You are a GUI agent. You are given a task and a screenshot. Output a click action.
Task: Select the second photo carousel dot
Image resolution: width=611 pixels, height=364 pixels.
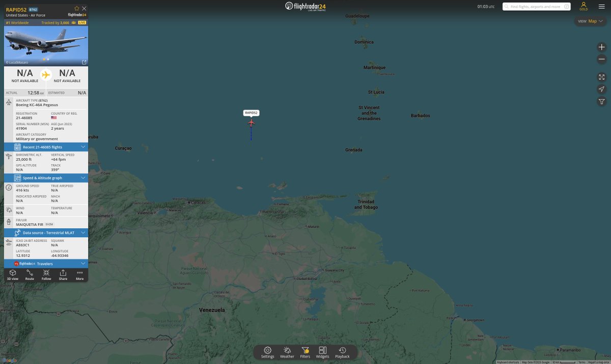[x=48, y=59]
